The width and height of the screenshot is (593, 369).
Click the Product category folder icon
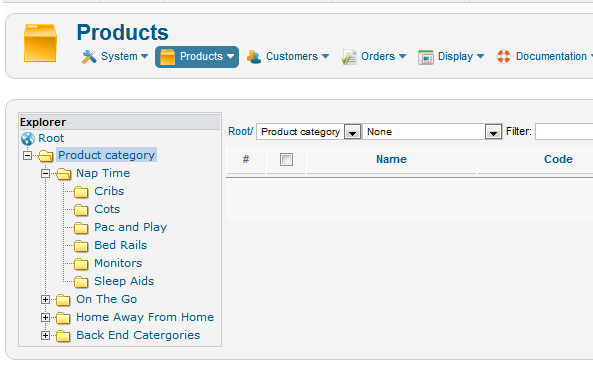tap(46, 155)
